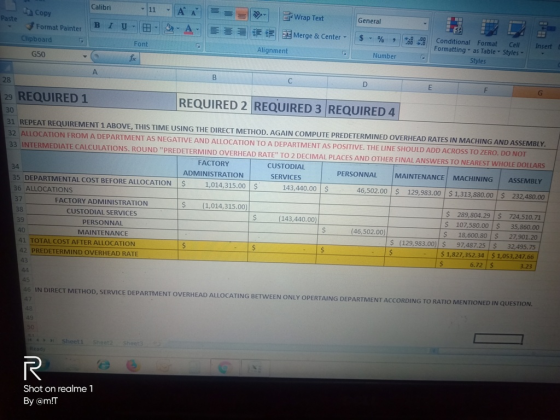Select Top Align
The image size is (560, 420).
coord(215,12)
